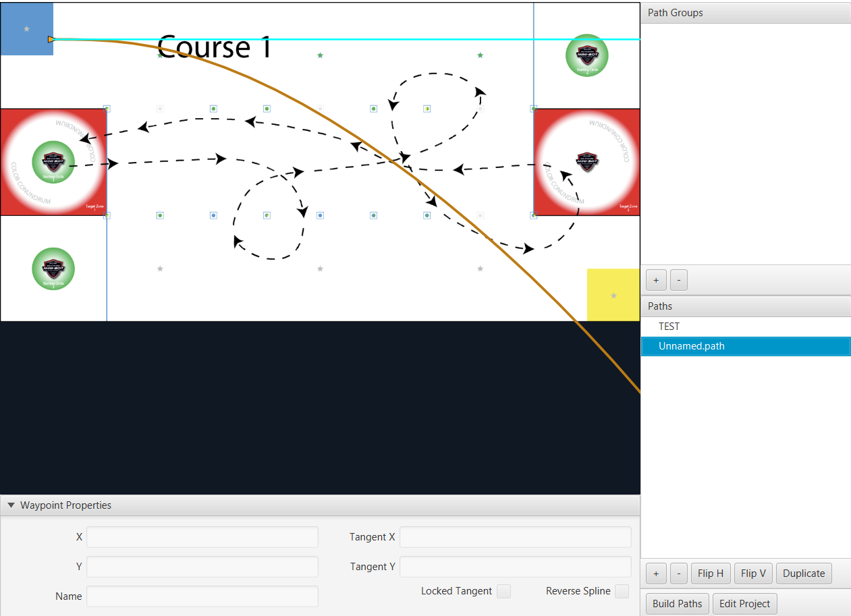The image size is (851, 616).
Task: Remove path group with minus button
Action: point(679,279)
